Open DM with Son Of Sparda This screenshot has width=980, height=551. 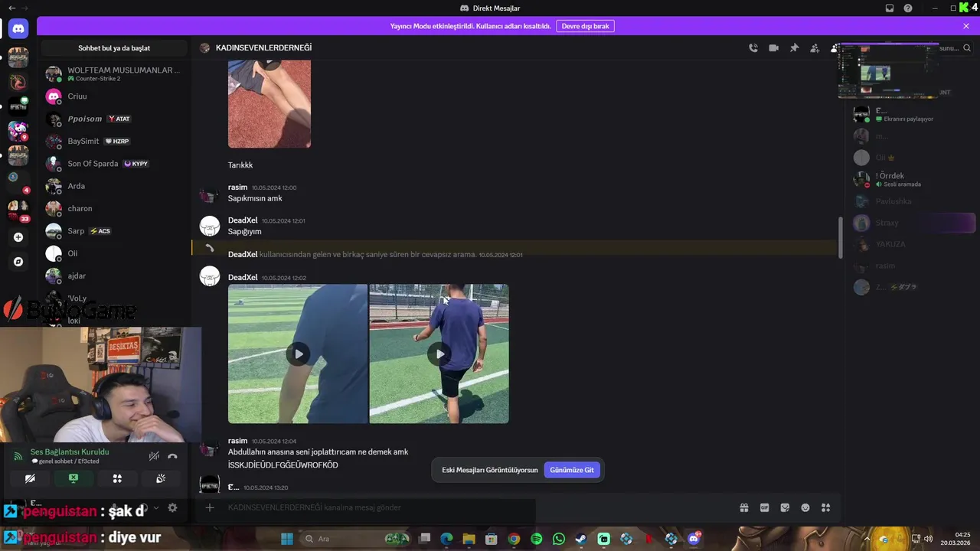coord(114,164)
